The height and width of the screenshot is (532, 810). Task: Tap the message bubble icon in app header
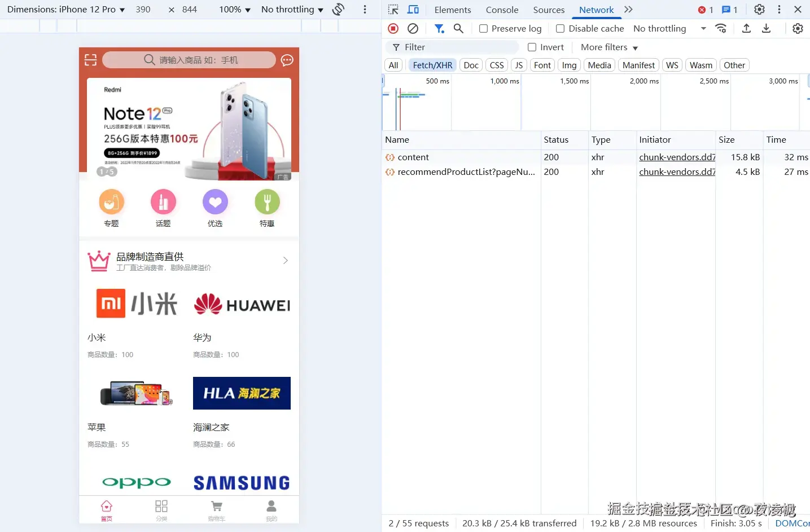[287, 60]
